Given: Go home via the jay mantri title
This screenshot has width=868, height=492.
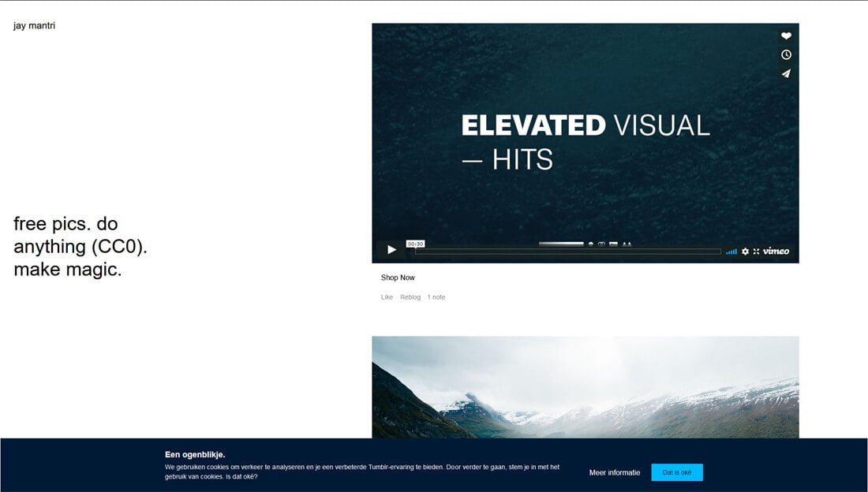Looking at the screenshot, I should 33,24.
